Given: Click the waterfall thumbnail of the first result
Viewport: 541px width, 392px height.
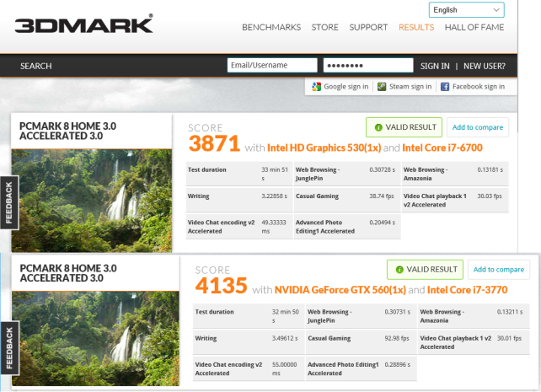Looking at the screenshot, I should [x=92, y=201].
